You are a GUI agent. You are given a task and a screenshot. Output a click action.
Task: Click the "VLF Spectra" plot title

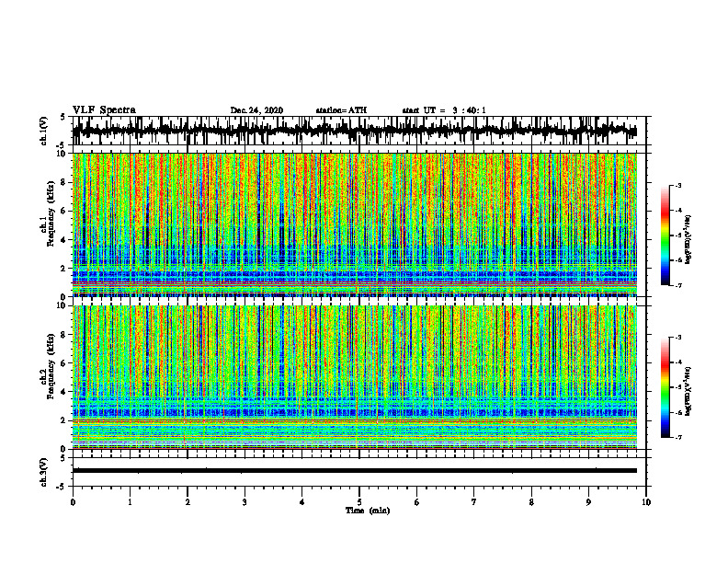tap(104, 110)
